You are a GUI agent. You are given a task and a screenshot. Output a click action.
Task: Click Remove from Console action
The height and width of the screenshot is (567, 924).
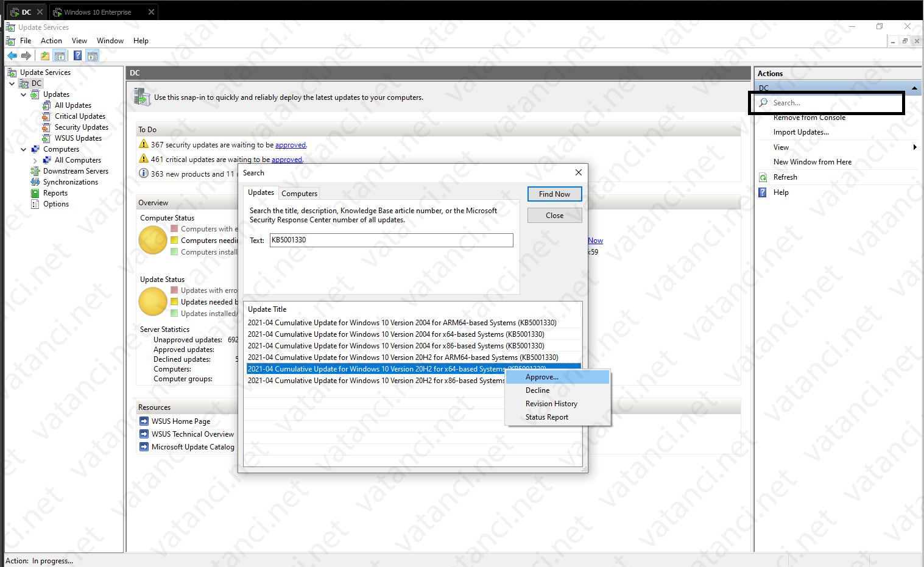[x=809, y=118]
